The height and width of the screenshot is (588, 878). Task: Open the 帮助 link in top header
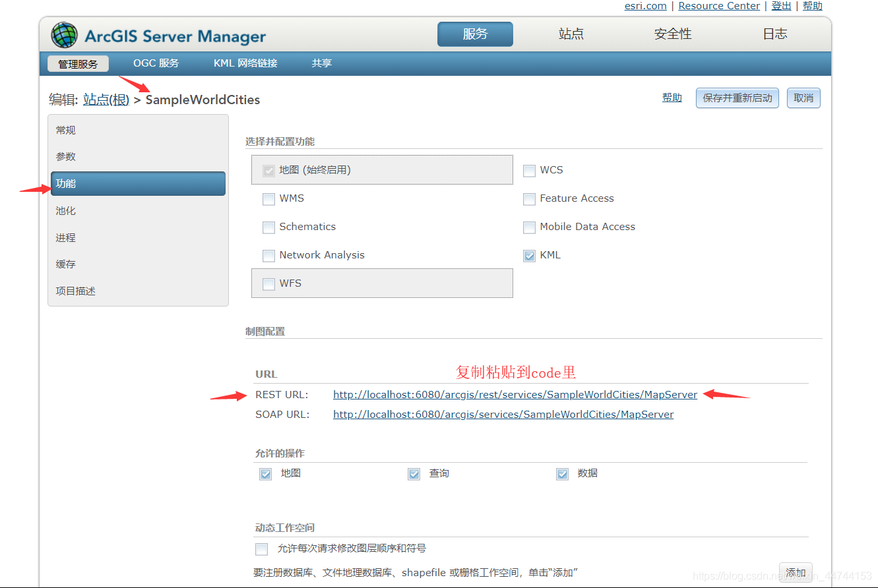813,6
